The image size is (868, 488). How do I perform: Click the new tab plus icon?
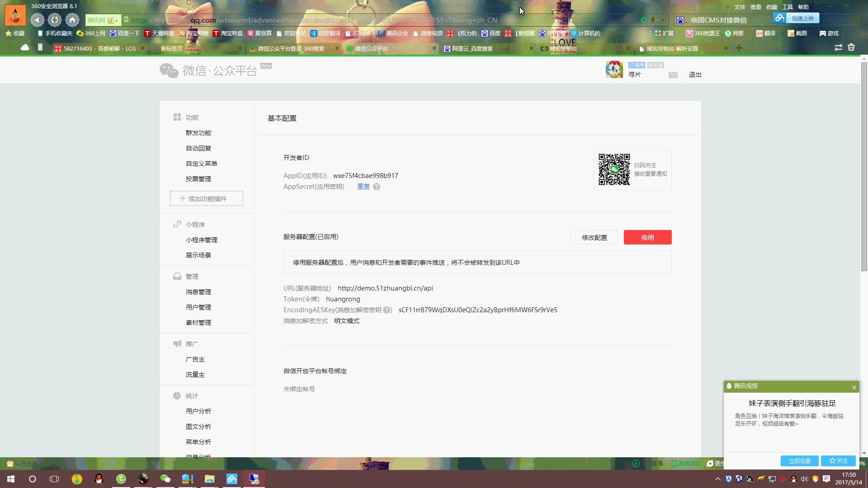coord(739,48)
